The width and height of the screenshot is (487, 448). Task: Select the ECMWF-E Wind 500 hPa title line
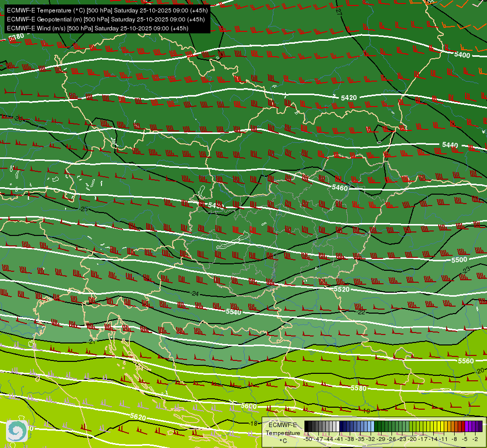tap(97, 28)
